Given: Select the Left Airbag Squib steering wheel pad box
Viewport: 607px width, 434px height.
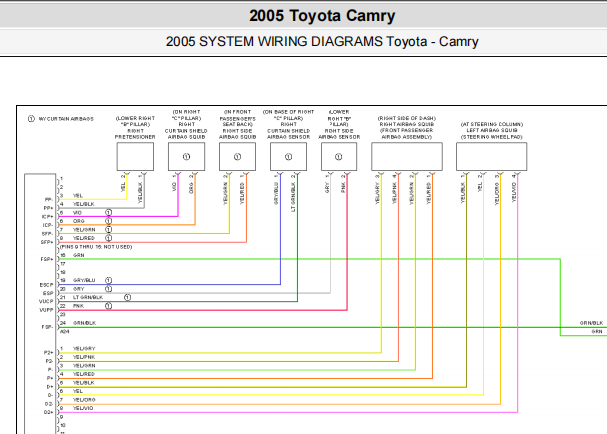Looking at the screenshot, I should click(491, 156).
